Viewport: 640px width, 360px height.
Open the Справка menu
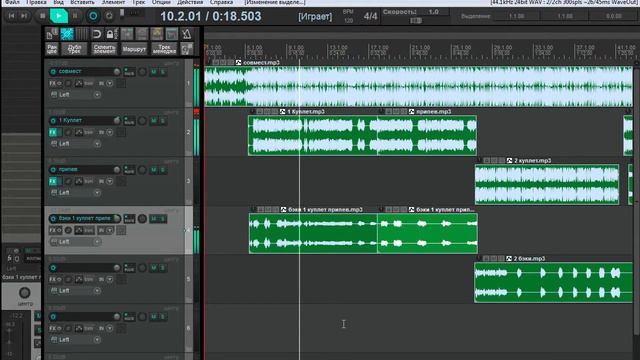pyautogui.click(x=221, y=2)
